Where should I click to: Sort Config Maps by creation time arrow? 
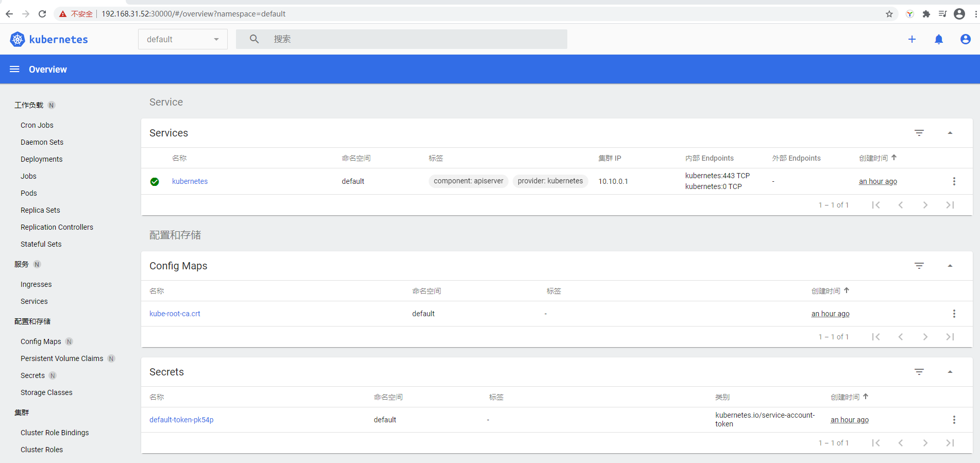coord(847,290)
